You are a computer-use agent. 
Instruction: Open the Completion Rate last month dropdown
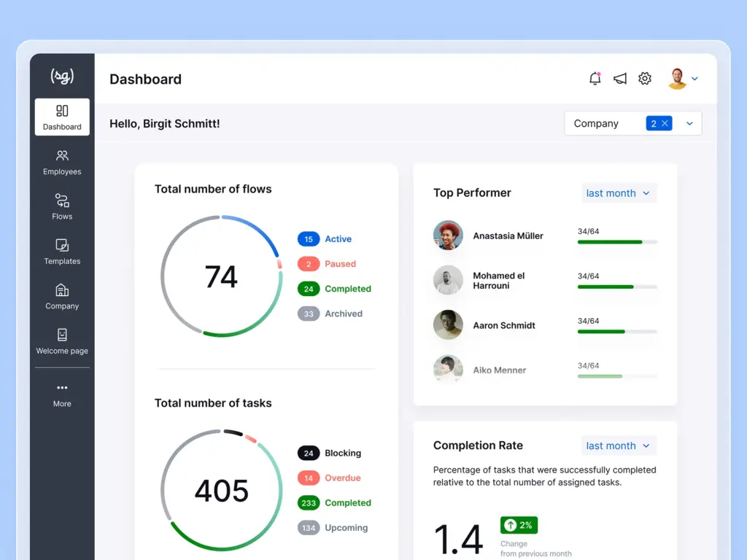point(618,446)
